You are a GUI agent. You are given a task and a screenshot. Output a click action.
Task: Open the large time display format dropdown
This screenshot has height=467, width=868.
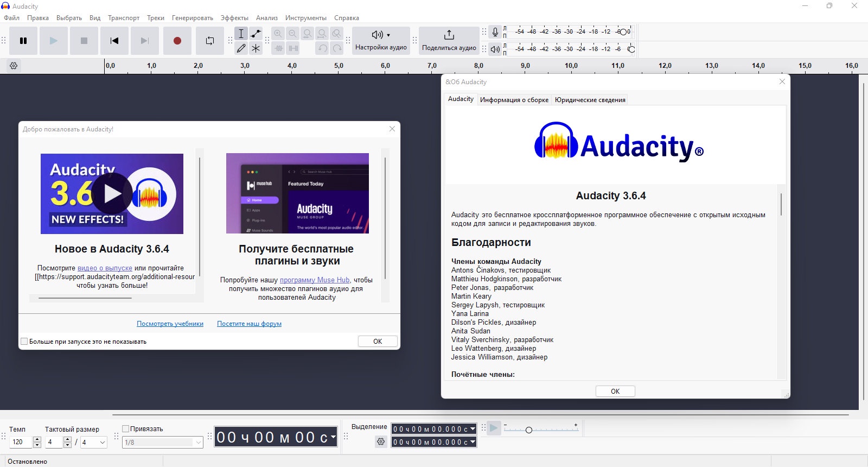(333, 437)
